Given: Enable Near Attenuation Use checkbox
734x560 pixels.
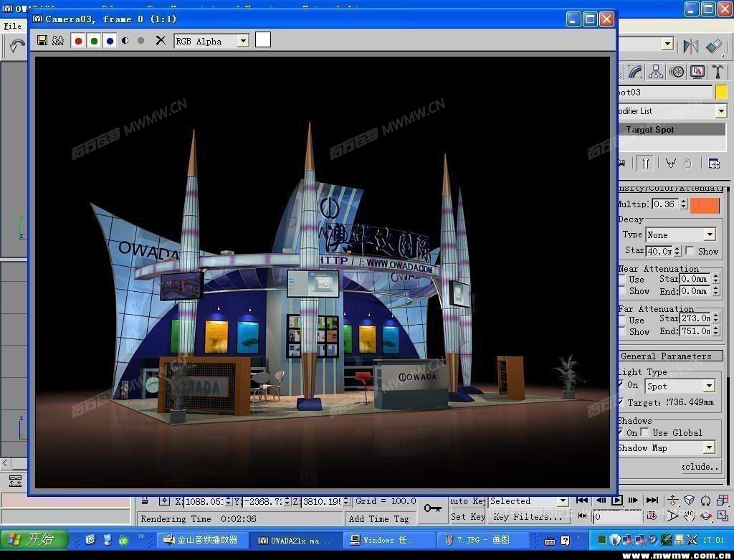Looking at the screenshot, I should point(621,280).
